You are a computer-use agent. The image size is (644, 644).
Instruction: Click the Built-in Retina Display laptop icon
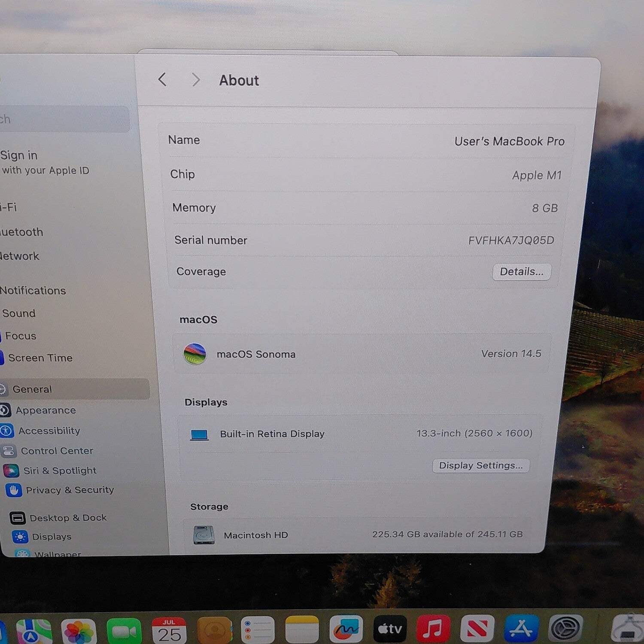[x=199, y=435]
